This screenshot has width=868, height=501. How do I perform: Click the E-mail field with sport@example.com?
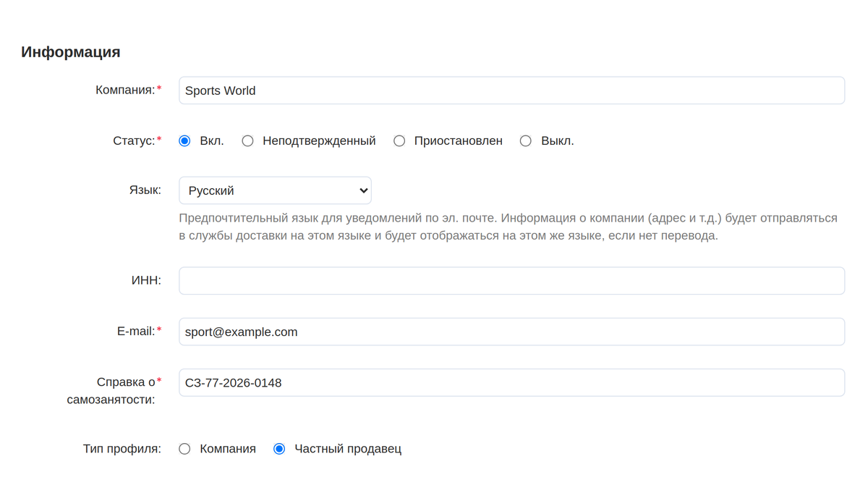511,332
